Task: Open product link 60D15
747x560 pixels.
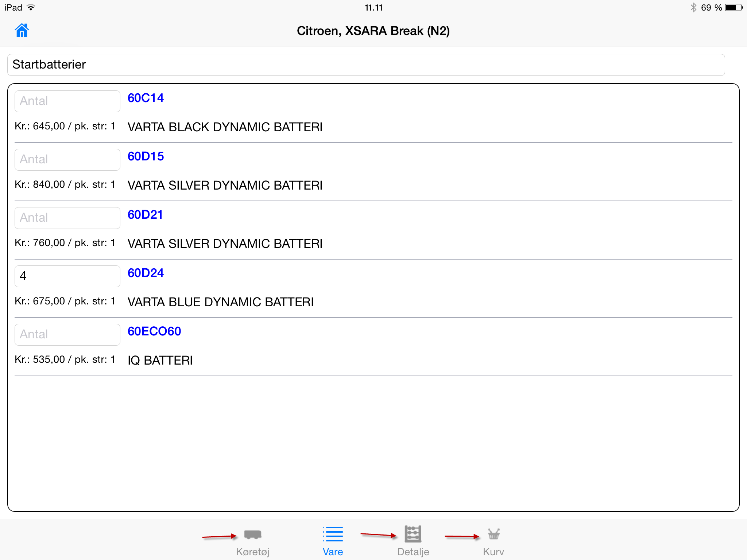Action: point(146,156)
